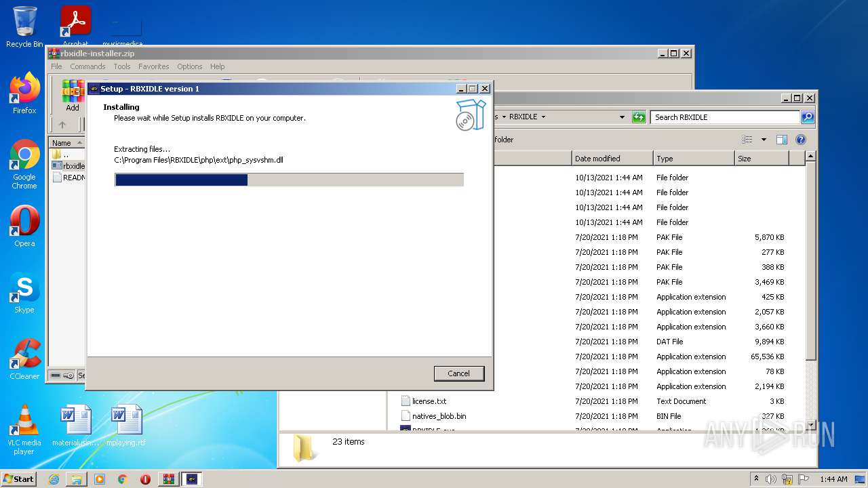Open VLC media player desktop shortcut
Screen dimensions: 868x488
tap(24, 430)
